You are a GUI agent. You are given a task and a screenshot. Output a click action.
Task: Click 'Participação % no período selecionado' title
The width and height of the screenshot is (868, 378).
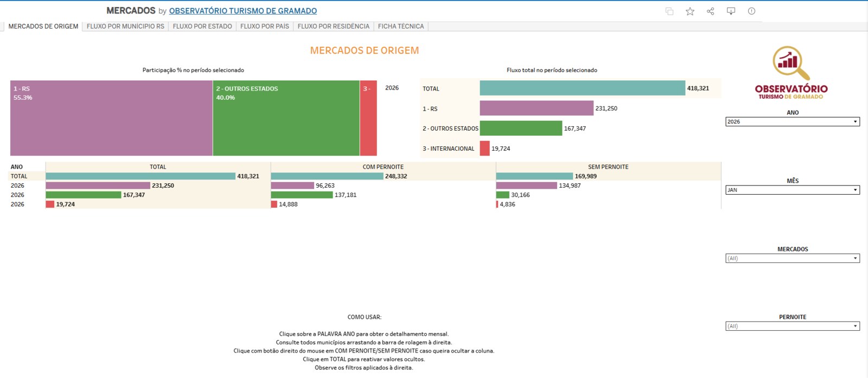coord(193,70)
